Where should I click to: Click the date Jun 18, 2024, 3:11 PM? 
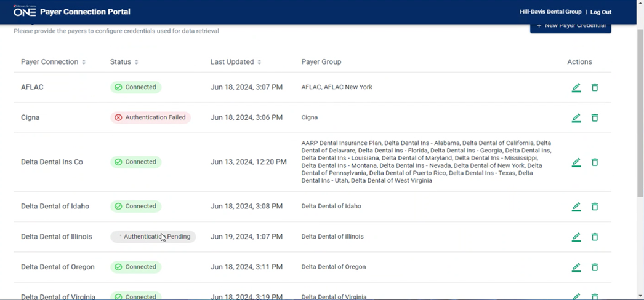(246, 267)
